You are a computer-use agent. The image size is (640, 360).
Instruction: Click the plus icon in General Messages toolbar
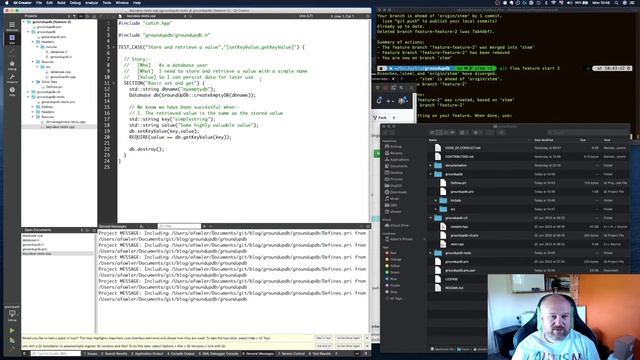click(x=204, y=226)
